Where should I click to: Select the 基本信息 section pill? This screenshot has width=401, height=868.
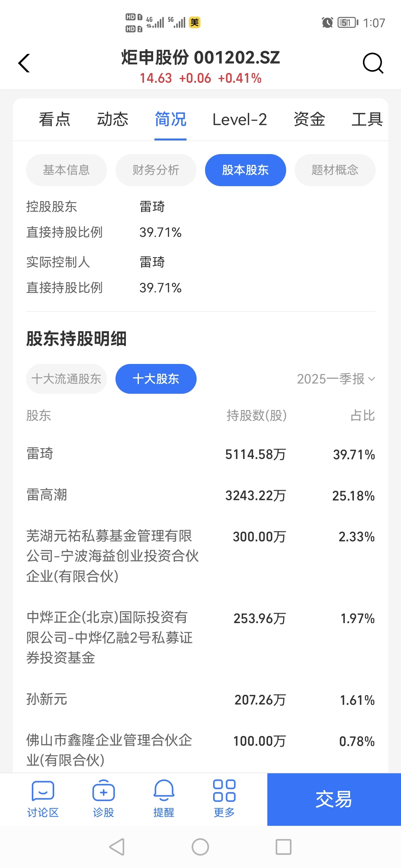pyautogui.click(x=67, y=170)
